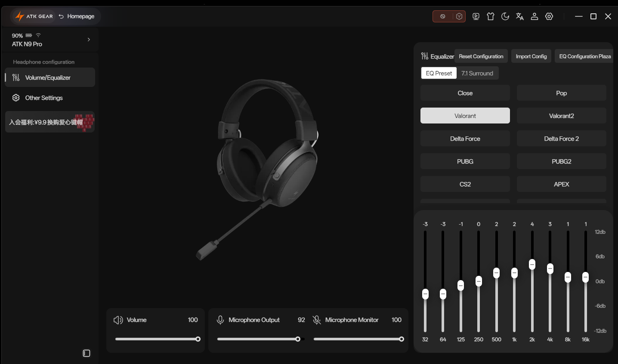Image resolution: width=618 pixels, height=364 pixels.
Task: Click the Microphone Output value 92
Action: [301, 320]
